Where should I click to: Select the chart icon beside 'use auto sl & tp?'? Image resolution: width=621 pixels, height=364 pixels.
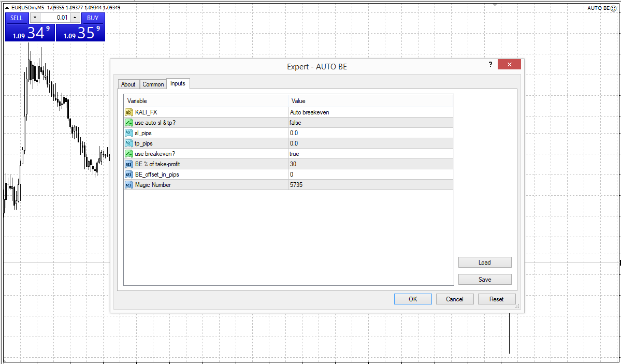128,123
